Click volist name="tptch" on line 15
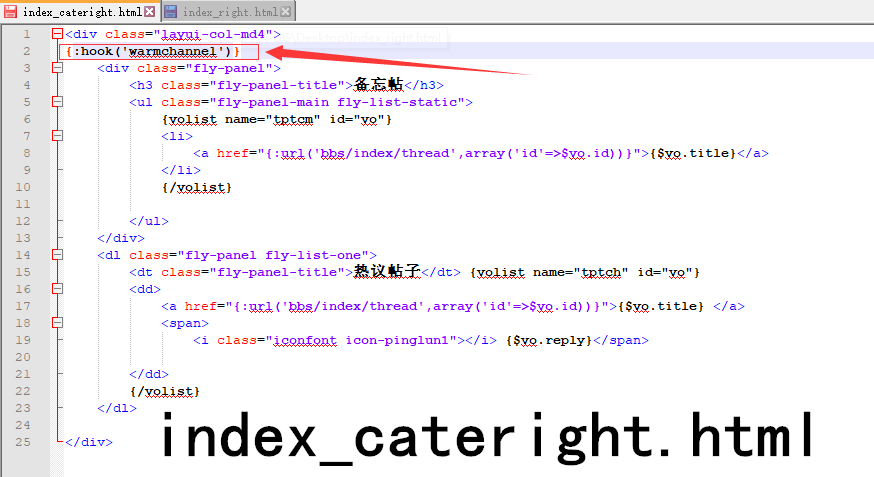Image resolution: width=874 pixels, height=477 pixels. pos(585,273)
